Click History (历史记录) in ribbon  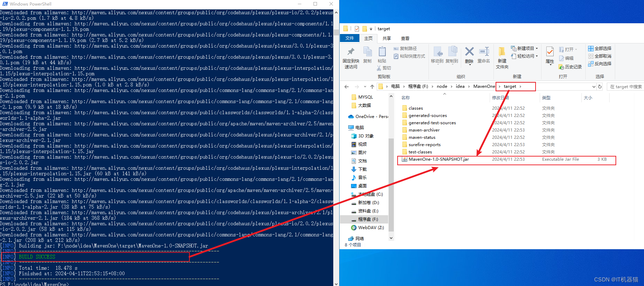(570, 67)
